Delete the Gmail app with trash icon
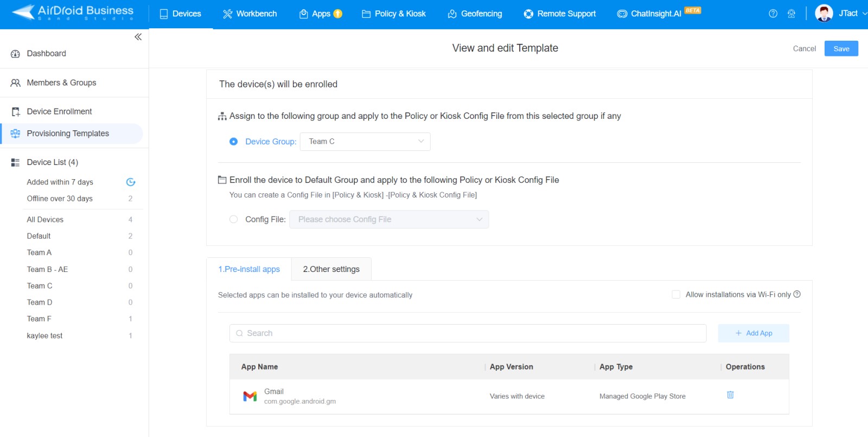868x437 pixels. 730,395
